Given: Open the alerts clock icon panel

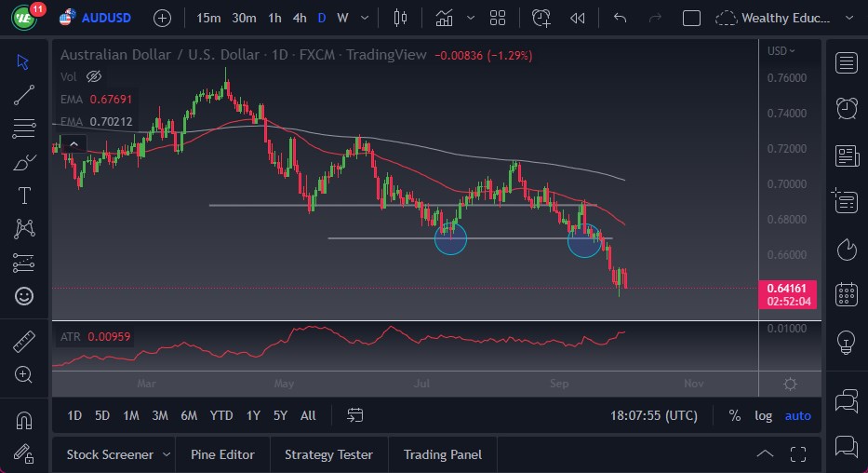Looking at the screenshot, I should (x=846, y=108).
